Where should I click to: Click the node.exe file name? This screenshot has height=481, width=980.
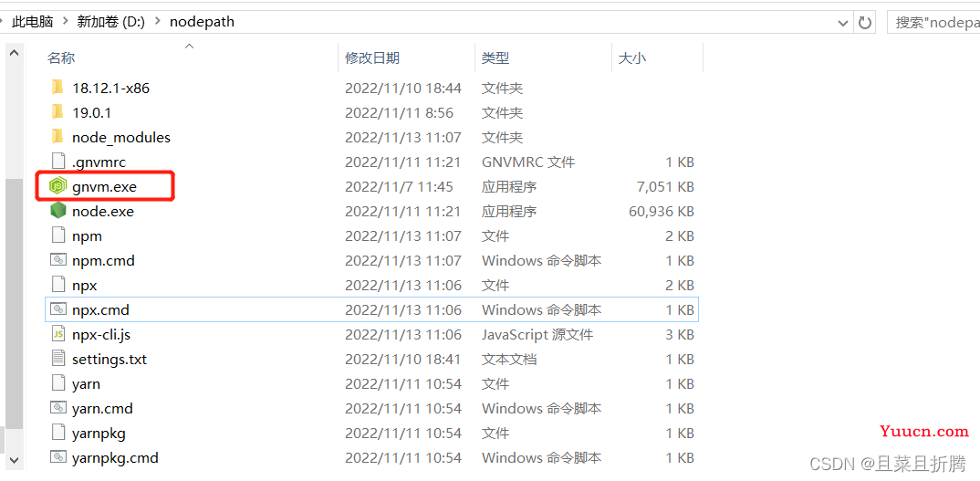(103, 212)
